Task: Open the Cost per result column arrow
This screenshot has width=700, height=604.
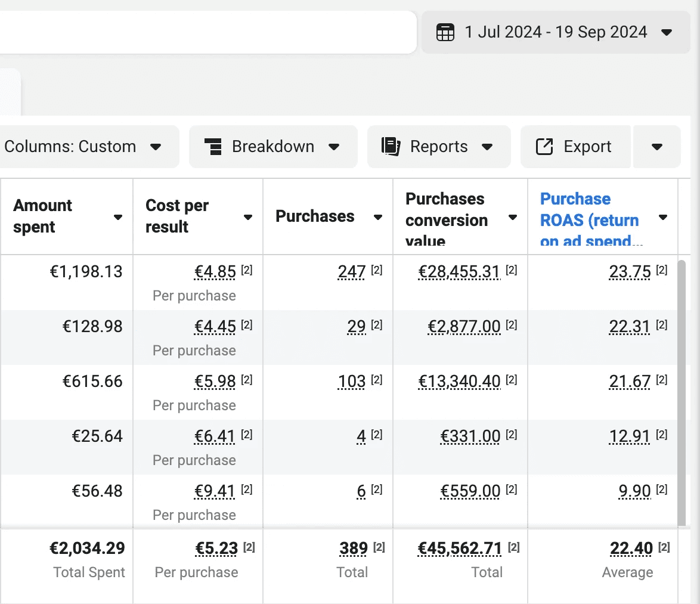Action: click(248, 217)
